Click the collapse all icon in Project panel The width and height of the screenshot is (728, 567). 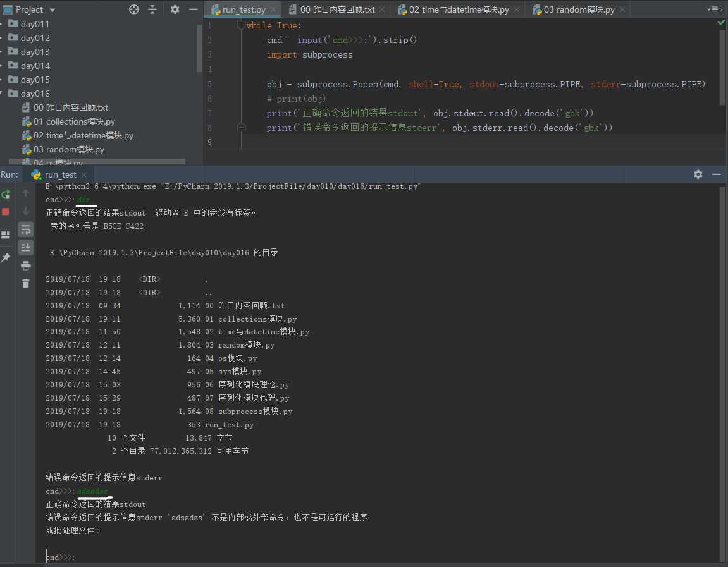pyautogui.click(x=152, y=9)
